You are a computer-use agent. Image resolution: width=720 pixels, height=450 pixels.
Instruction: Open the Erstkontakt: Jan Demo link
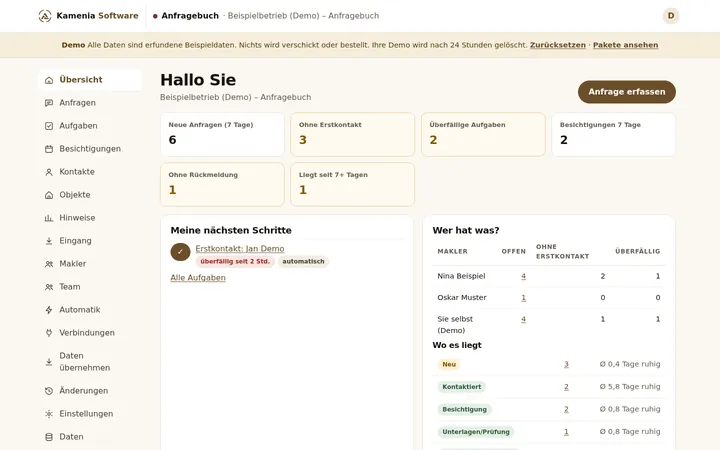click(240, 248)
